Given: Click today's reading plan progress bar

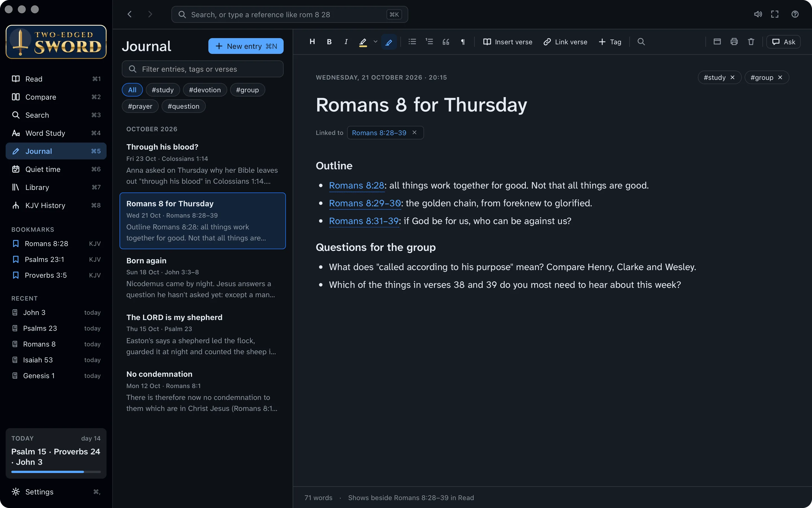Looking at the screenshot, I should (x=56, y=472).
